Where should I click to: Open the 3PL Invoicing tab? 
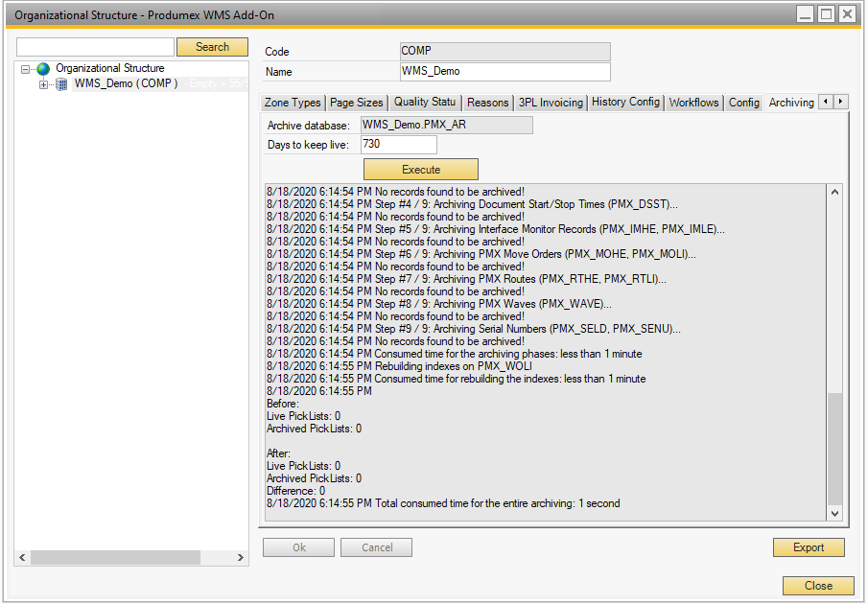[x=549, y=102]
